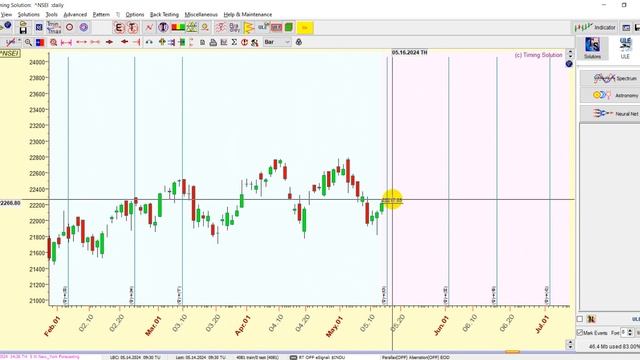Image resolution: width=640 pixels, height=360 pixels.
Task: Click the red outlined circle icon
Action: pos(69,28)
